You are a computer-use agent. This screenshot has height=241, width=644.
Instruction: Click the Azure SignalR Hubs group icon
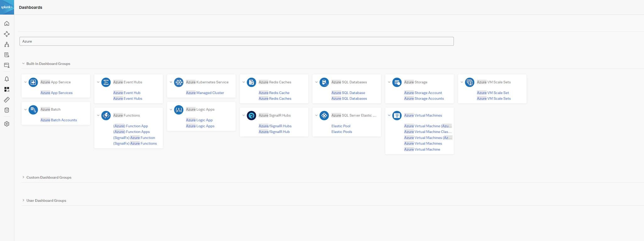(251, 116)
